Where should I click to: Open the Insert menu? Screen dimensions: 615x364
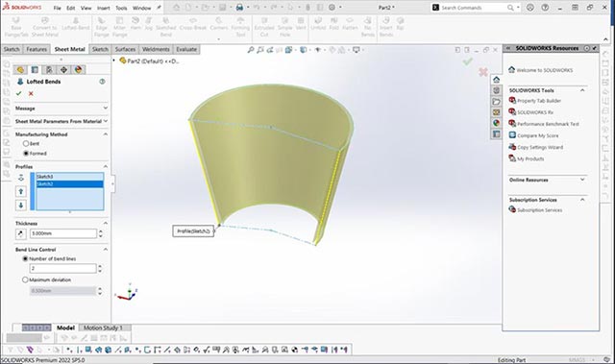point(104,8)
